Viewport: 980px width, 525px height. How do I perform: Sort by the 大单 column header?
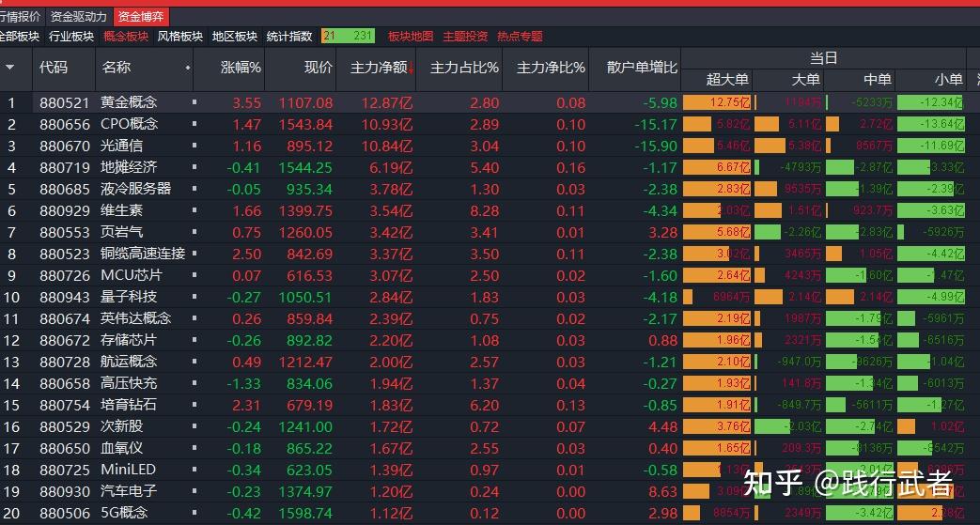805,80
